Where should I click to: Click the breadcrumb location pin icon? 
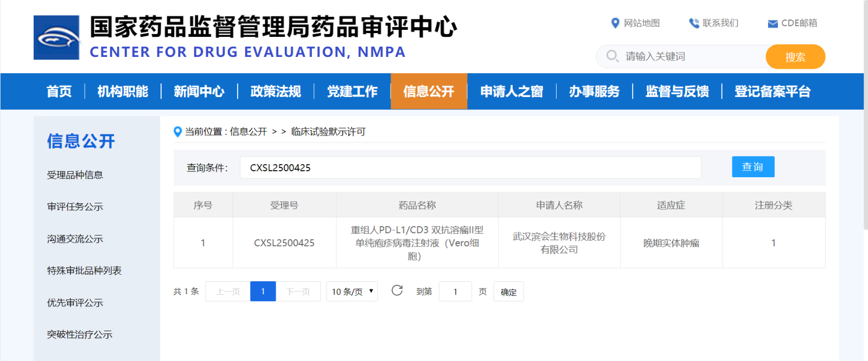177,132
